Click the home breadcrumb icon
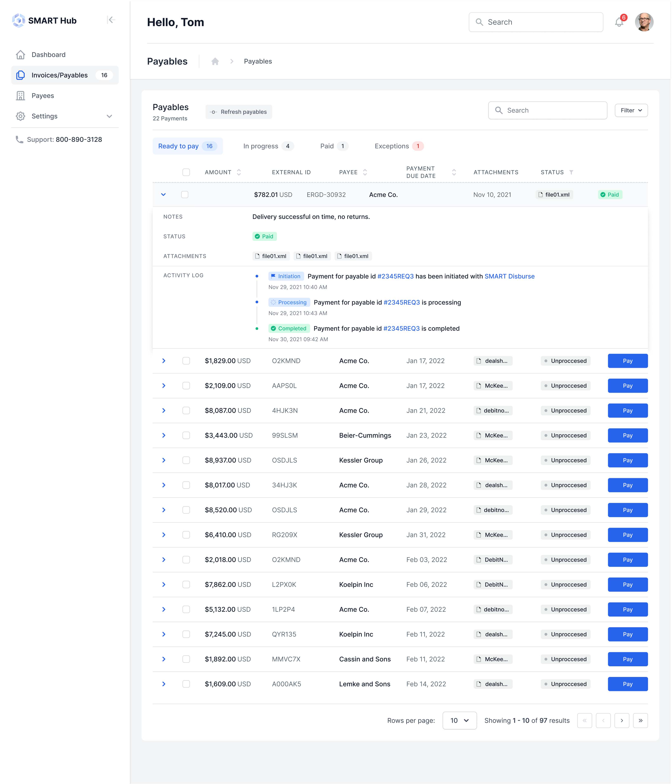This screenshot has width=672, height=784. click(215, 61)
